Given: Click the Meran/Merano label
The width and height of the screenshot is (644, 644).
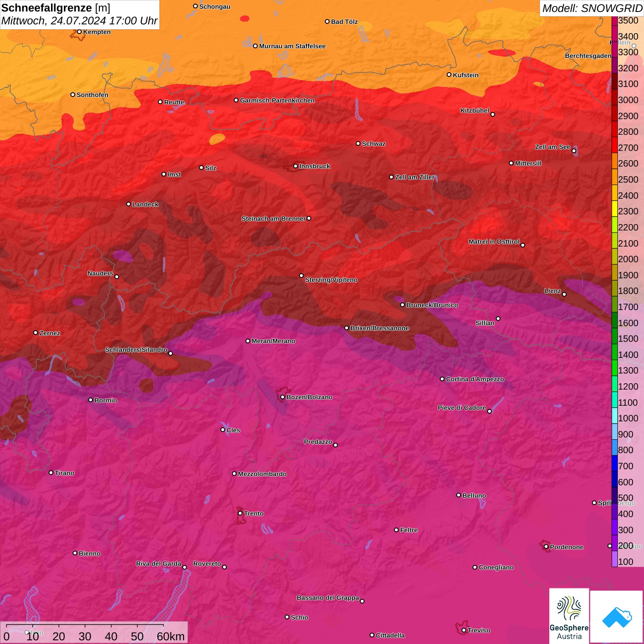Looking at the screenshot, I should (273, 341).
